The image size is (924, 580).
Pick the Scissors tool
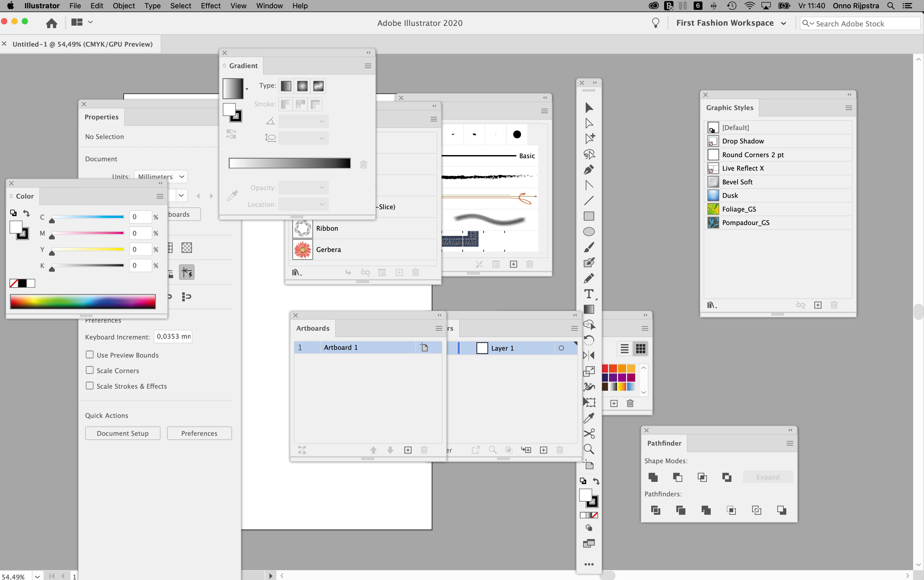click(589, 433)
